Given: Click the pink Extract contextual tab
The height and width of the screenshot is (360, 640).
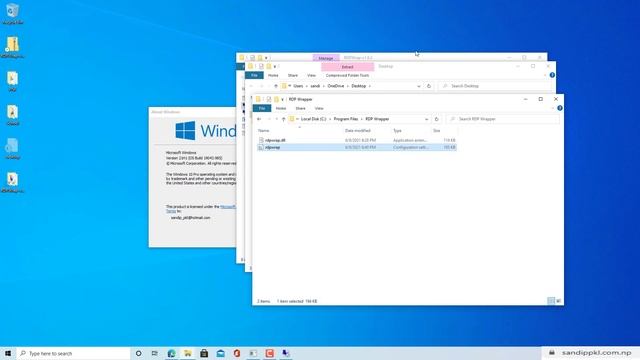Looking at the screenshot, I should pyautogui.click(x=347, y=67).
